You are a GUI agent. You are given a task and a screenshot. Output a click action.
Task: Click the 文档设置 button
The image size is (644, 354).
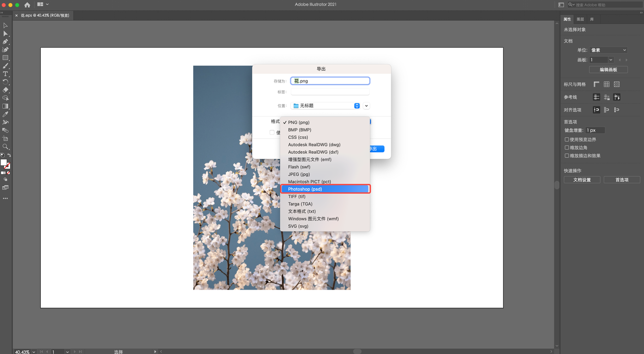coord(582,180)
